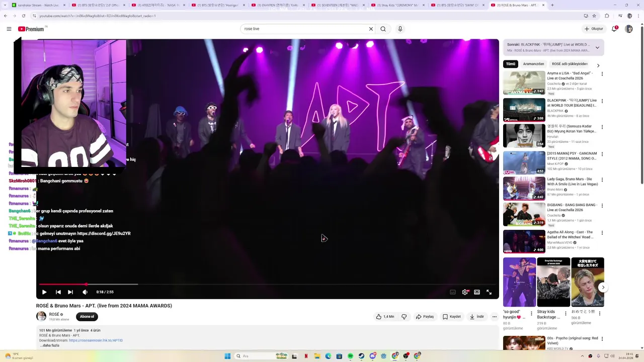Open the Oluştur create button
Viewport: 644px width, 362px height.
pos(594,29)
